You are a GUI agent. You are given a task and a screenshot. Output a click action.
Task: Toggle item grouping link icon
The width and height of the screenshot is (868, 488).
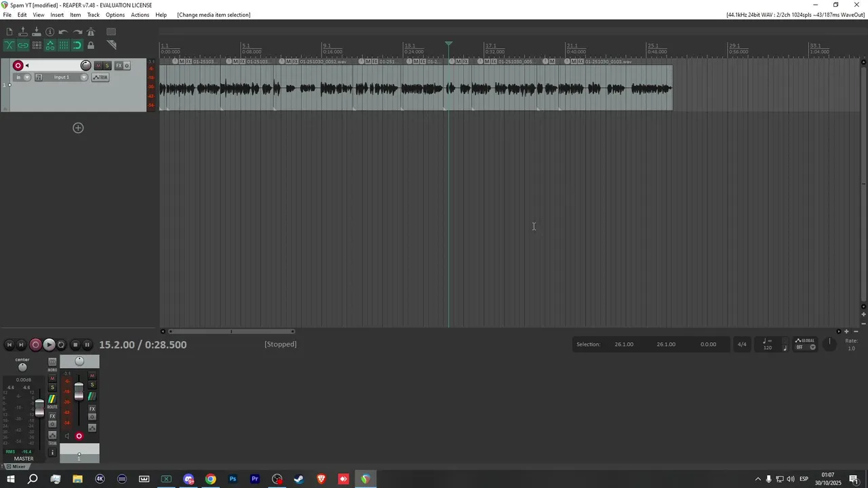click(23, 45)
